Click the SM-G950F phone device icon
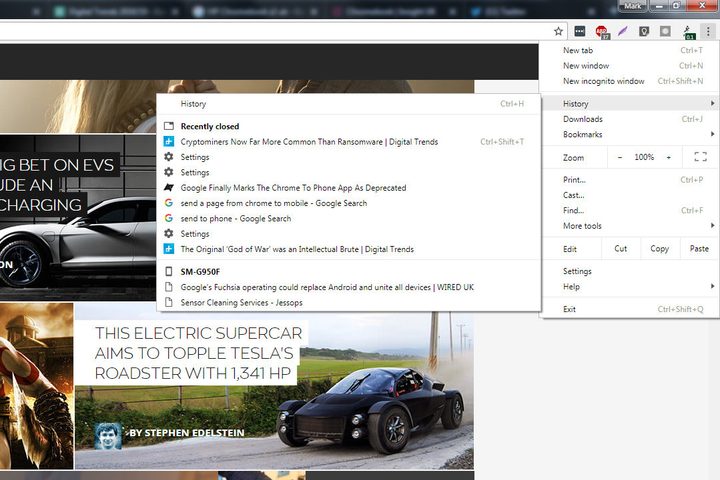This screenshot has width=720, height=480. click(169, 271)
